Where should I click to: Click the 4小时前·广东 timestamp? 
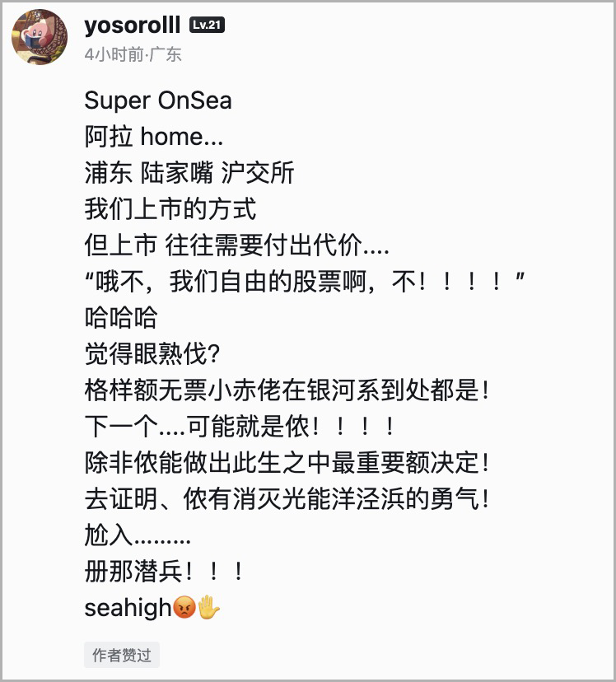tap(133, 55)
